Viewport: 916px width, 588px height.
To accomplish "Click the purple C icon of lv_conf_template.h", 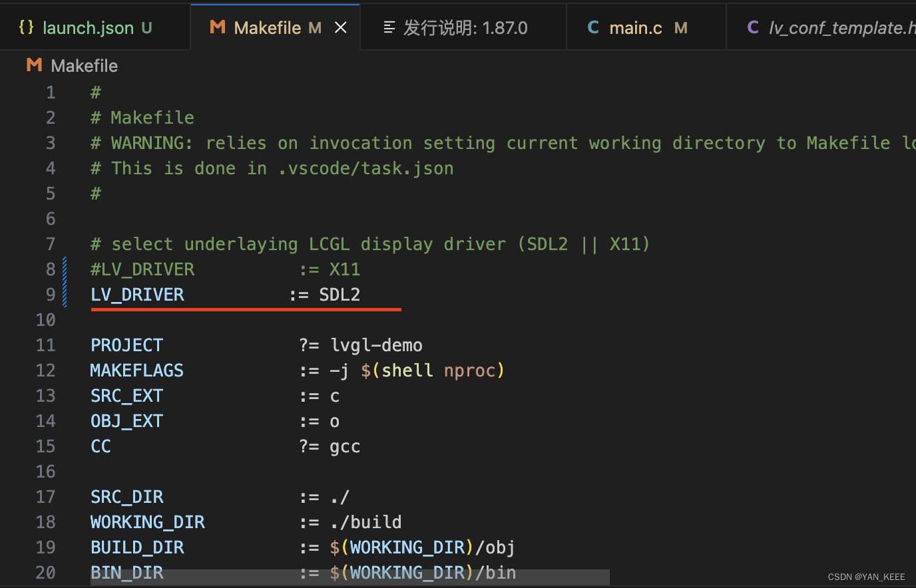I will (x=753, y=27).
